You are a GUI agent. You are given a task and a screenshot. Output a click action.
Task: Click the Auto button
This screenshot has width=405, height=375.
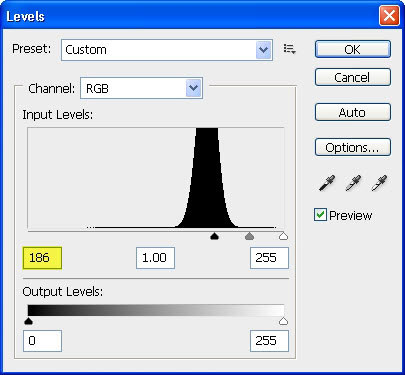353,112
